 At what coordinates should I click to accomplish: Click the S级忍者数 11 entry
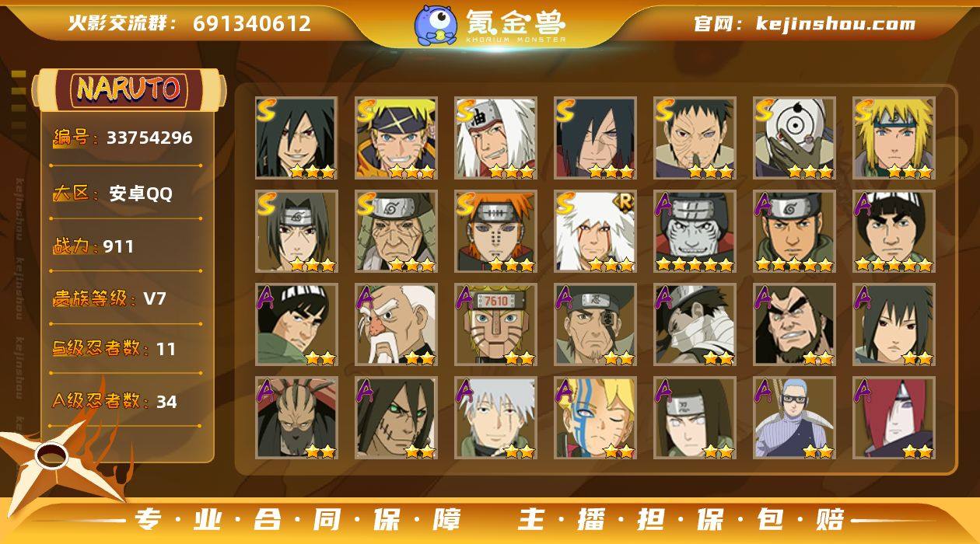(x=114, y=349)
